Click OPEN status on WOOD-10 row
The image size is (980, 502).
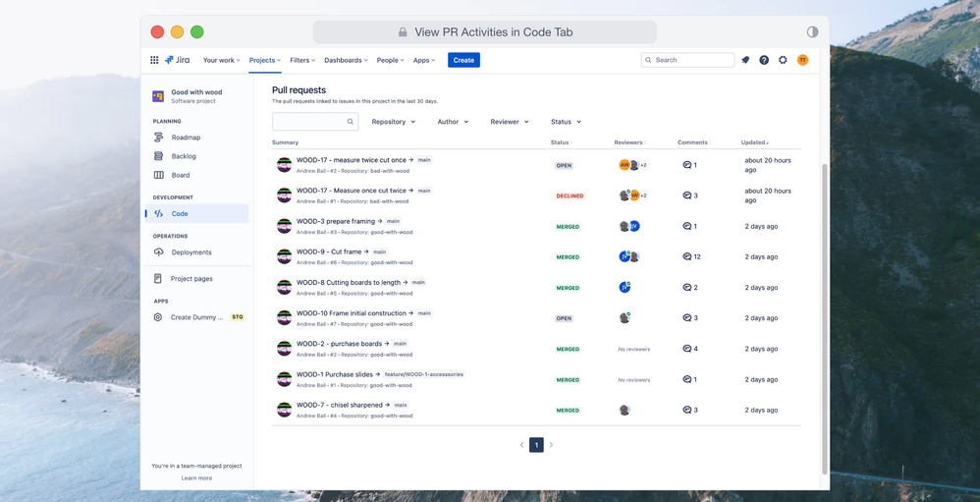point(564,318)
